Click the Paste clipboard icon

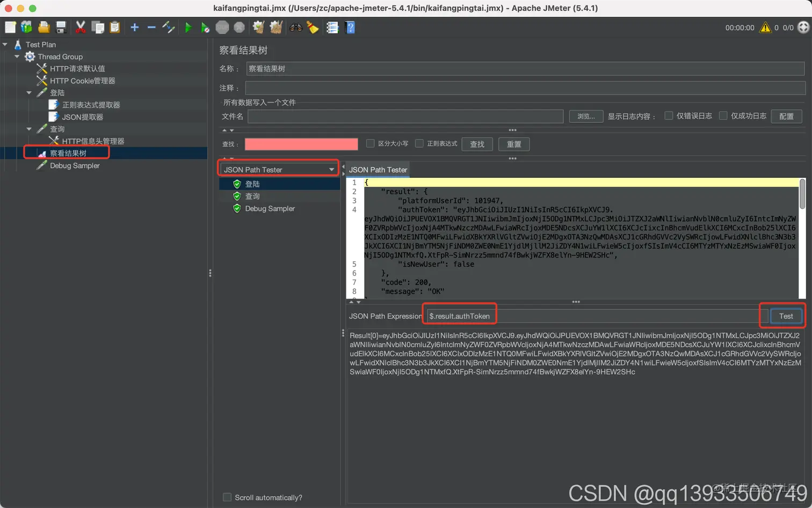coord(114,27)
